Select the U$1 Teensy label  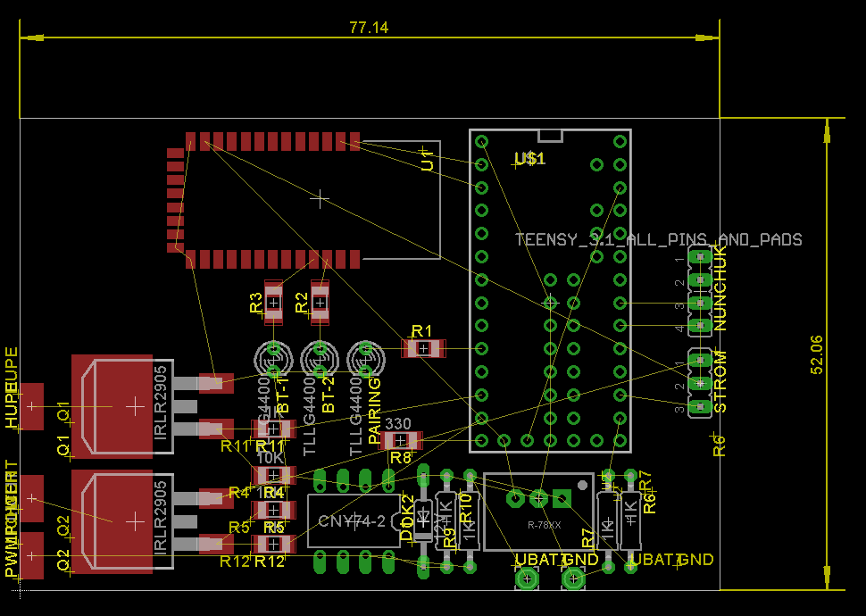(x=529, y=159)
